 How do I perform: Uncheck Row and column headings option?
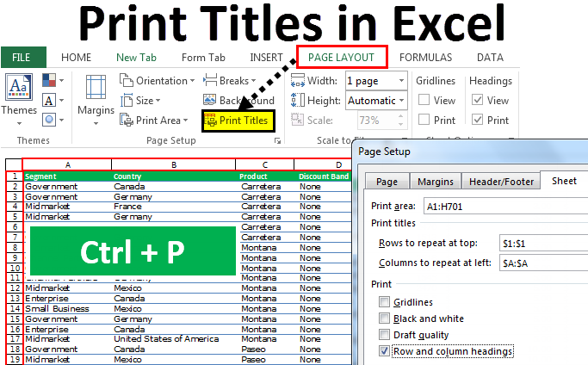384,350
